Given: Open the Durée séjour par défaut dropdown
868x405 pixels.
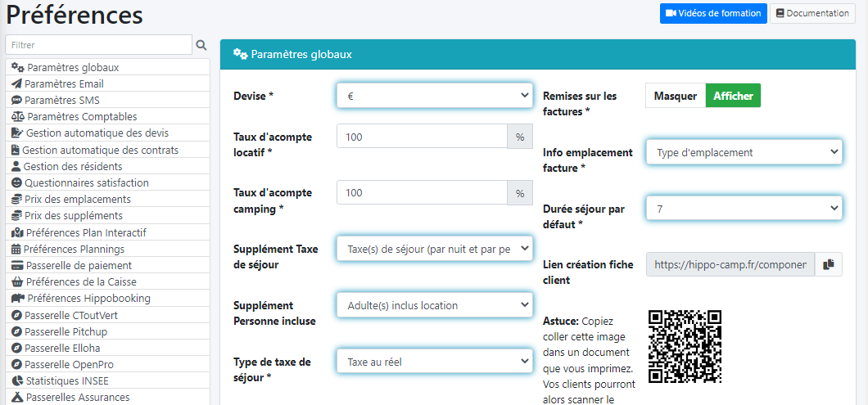Looking at the screenshot, I should (x=744, y=209).
